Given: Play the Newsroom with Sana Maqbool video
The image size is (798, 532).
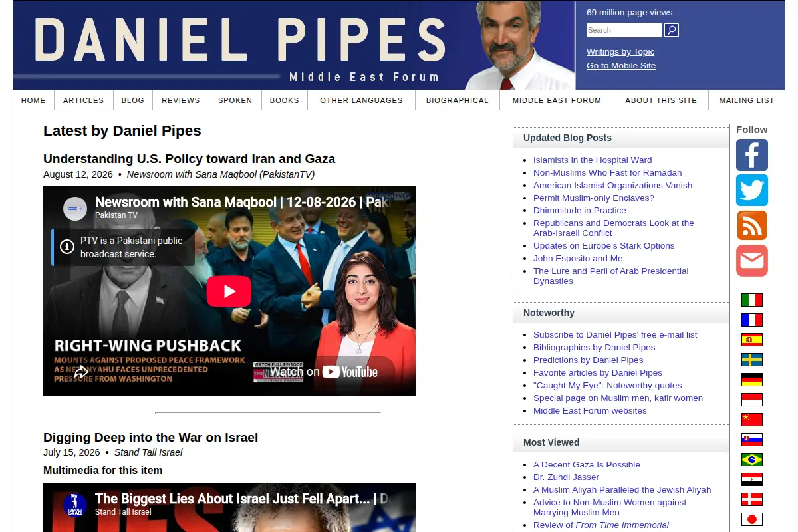Looking at the screenshot, I should [229, 291].
